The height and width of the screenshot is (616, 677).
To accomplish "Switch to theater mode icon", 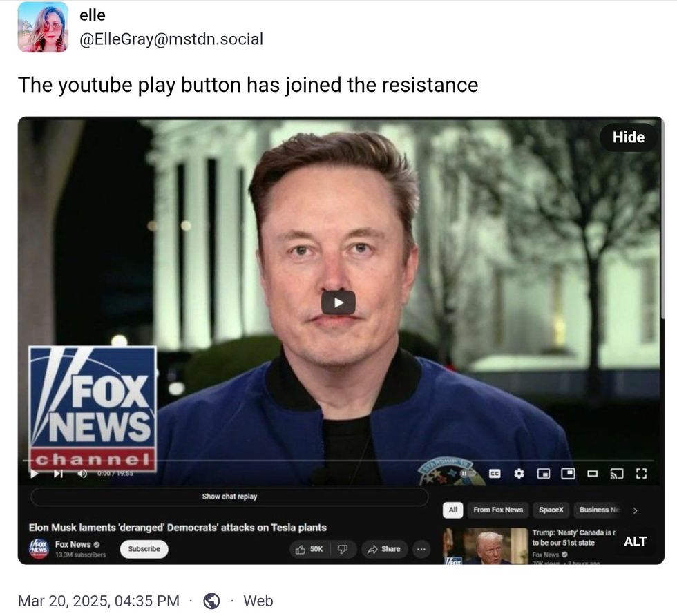I will coord(593,474).
